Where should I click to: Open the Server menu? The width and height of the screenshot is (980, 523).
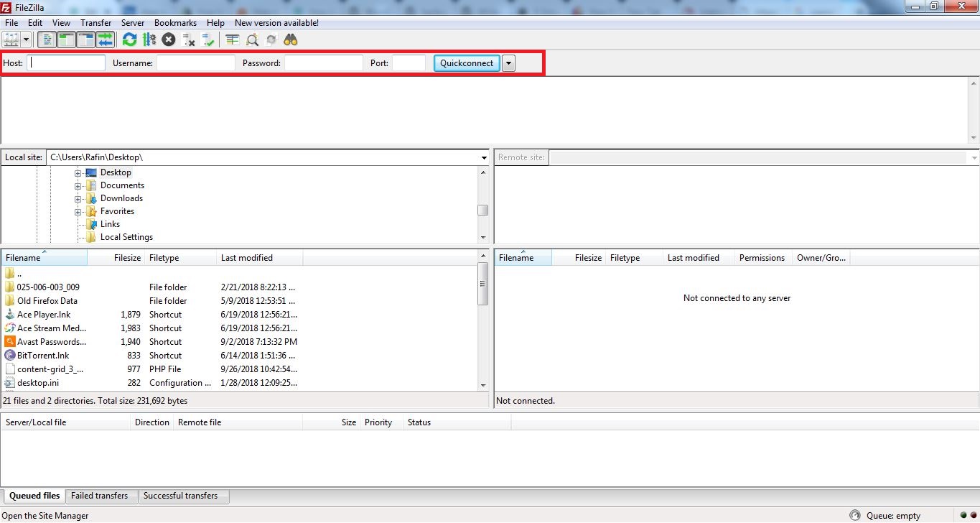(x=133, y=23)
